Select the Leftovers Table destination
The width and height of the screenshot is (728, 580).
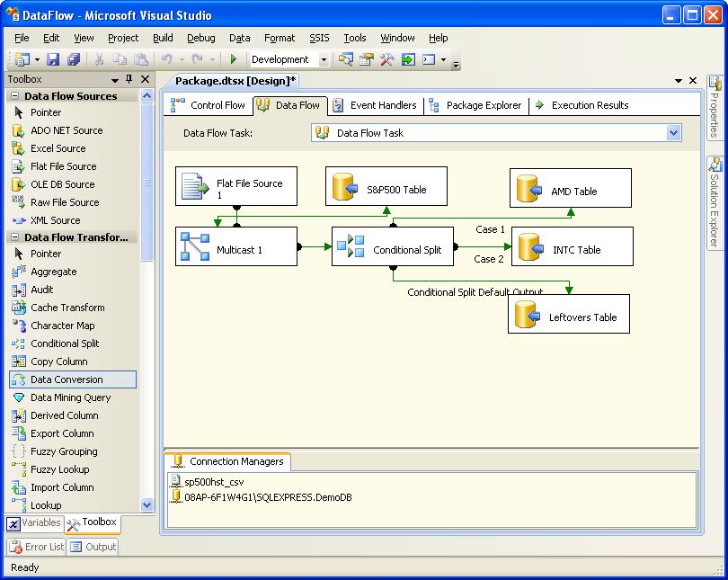(x=569, y=314)
